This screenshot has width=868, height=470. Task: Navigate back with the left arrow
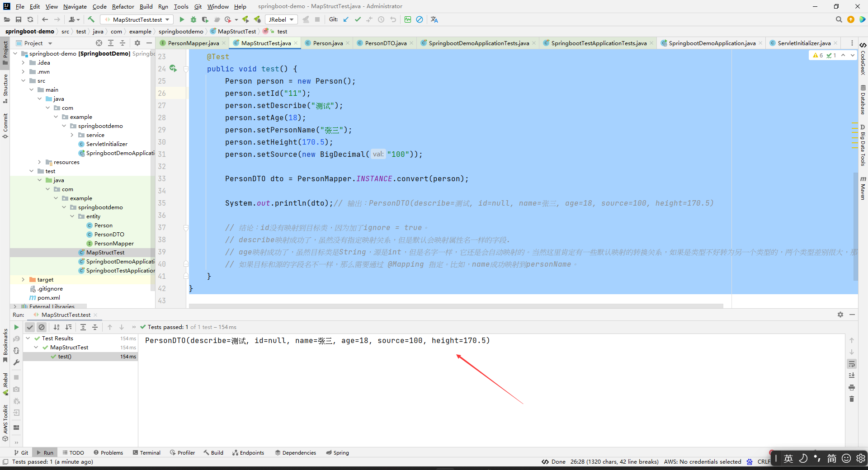coord(45,19)
